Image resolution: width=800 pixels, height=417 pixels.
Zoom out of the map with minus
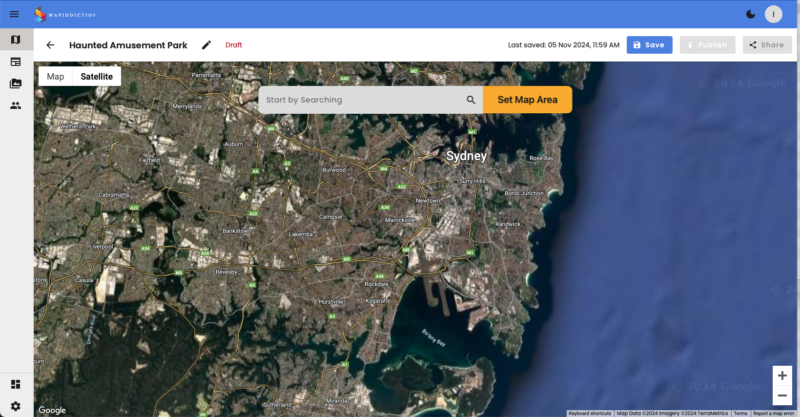click(x=782, y=396)
